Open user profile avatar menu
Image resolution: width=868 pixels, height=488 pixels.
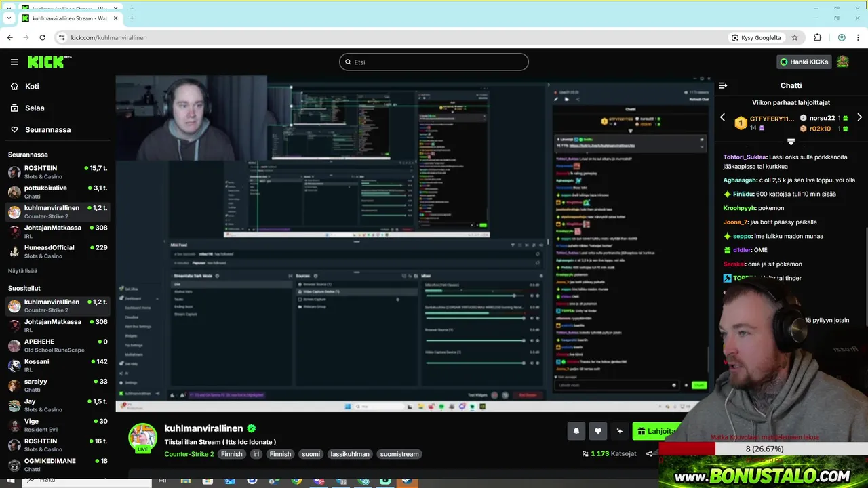(x=843, y=62)
